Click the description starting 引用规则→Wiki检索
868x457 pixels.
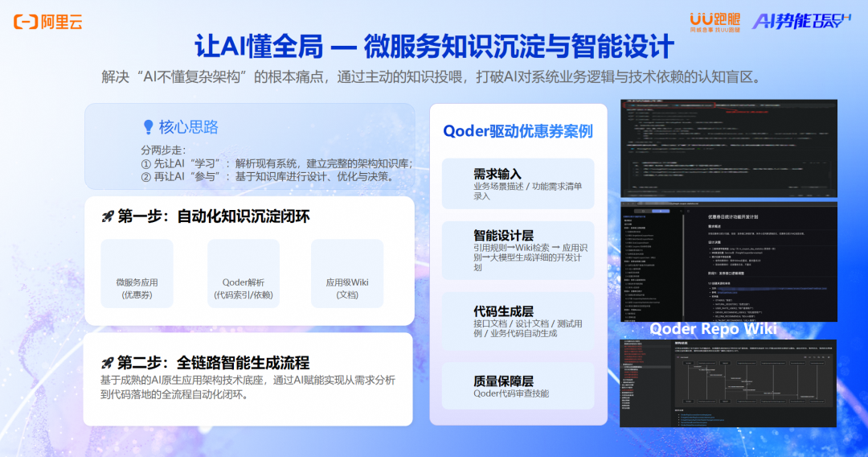(x=530, y=257)
